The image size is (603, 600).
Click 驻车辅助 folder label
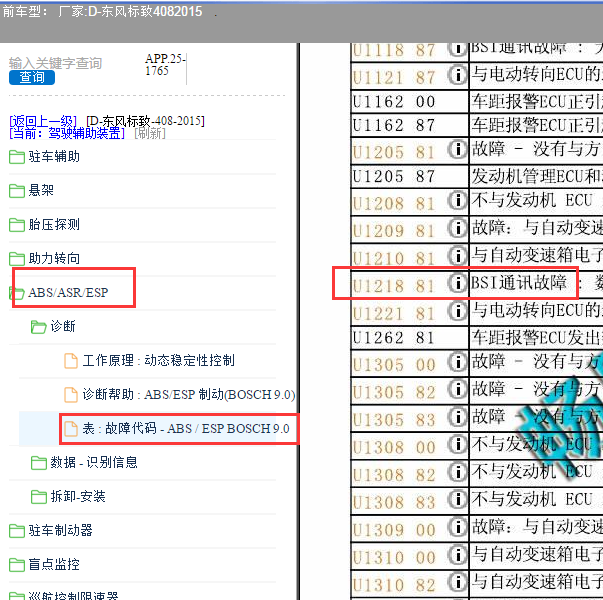54,157
